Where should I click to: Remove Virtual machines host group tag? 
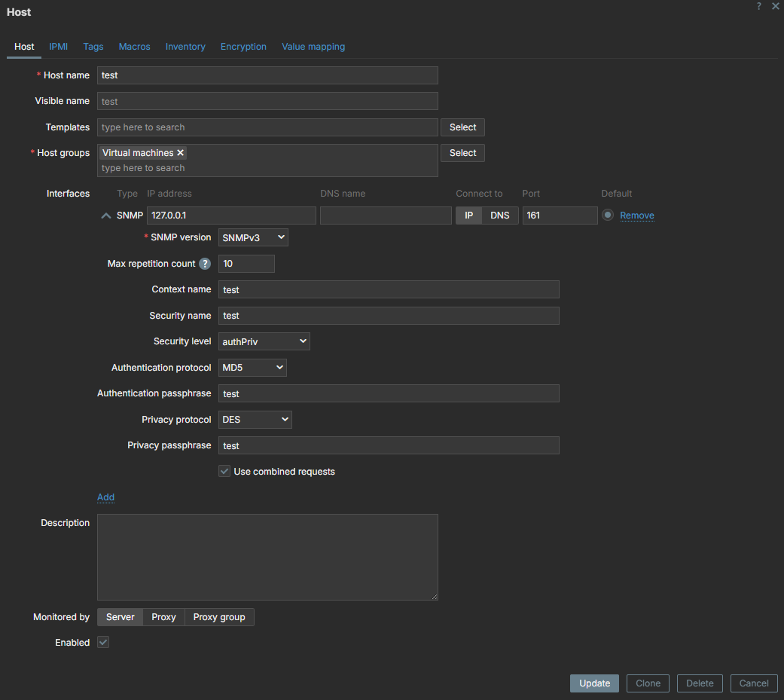tap(181, 153)
